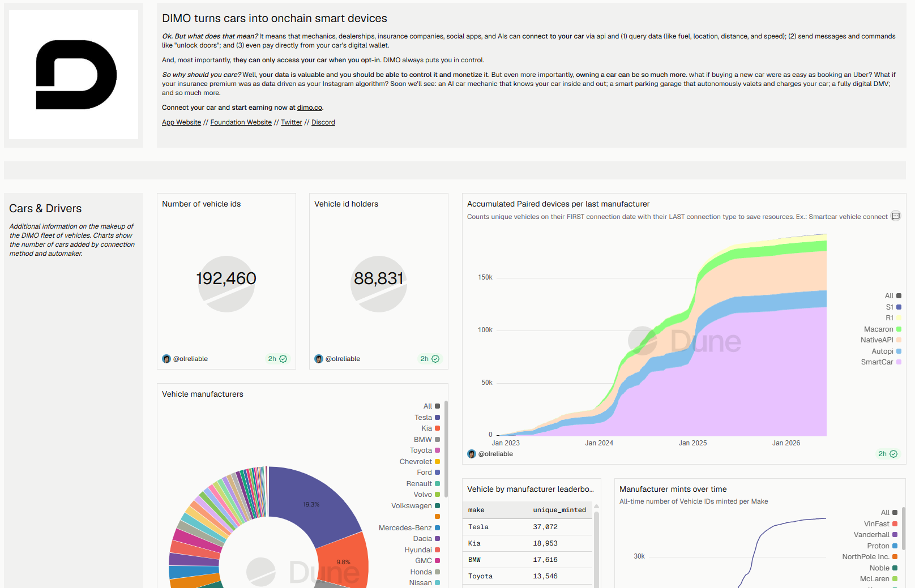The image size is (915, 588).
Task: Open the Manufacturer mints over time title
Action: 673,489
